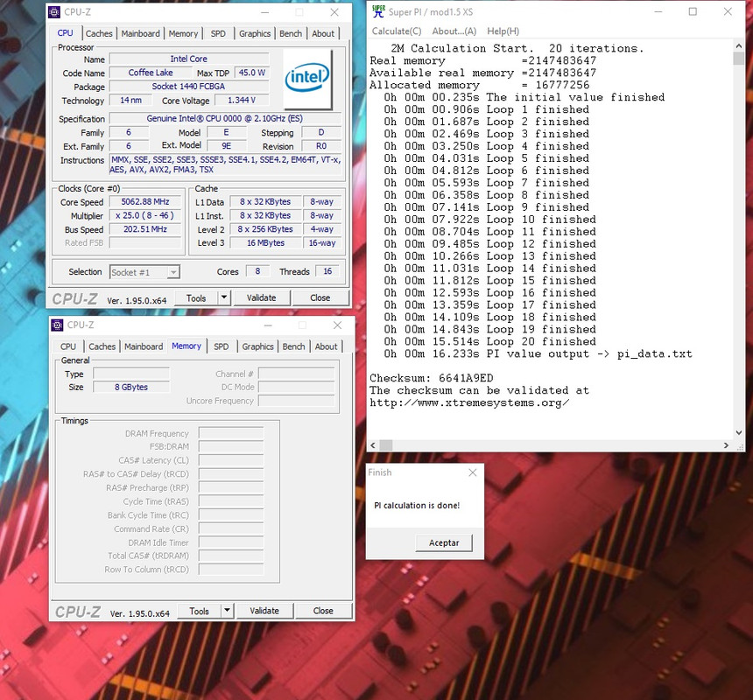Viewport: 753px width, 700px height.
Task: Click the Bus Speed value 202.51 MHz
Action: click(145, 229)
